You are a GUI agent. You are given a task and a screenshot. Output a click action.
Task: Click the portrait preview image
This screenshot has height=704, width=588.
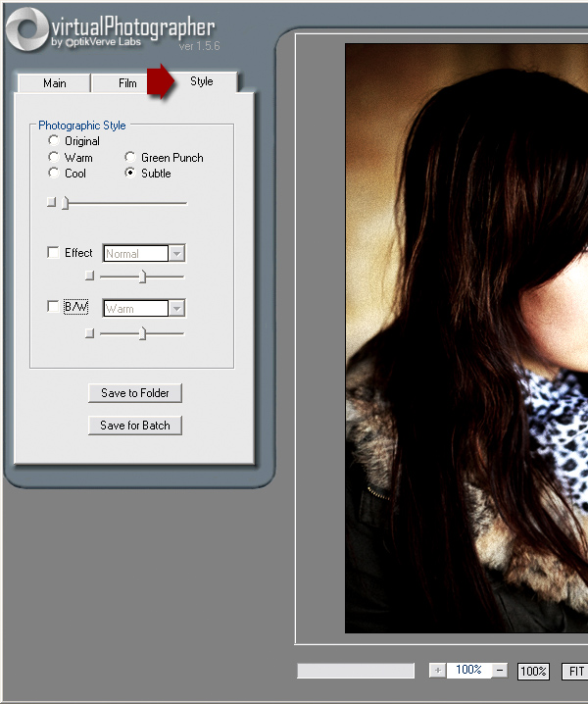pos(466,338)
